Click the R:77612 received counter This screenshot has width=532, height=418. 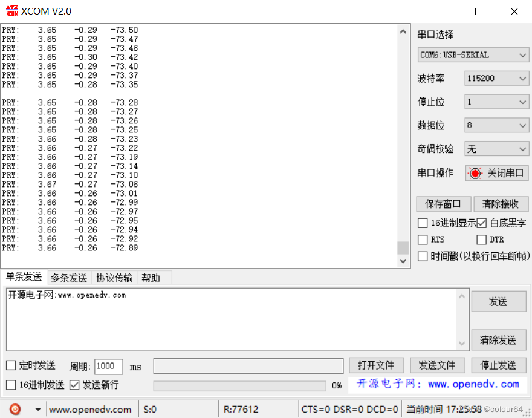[x=241, y=410]
